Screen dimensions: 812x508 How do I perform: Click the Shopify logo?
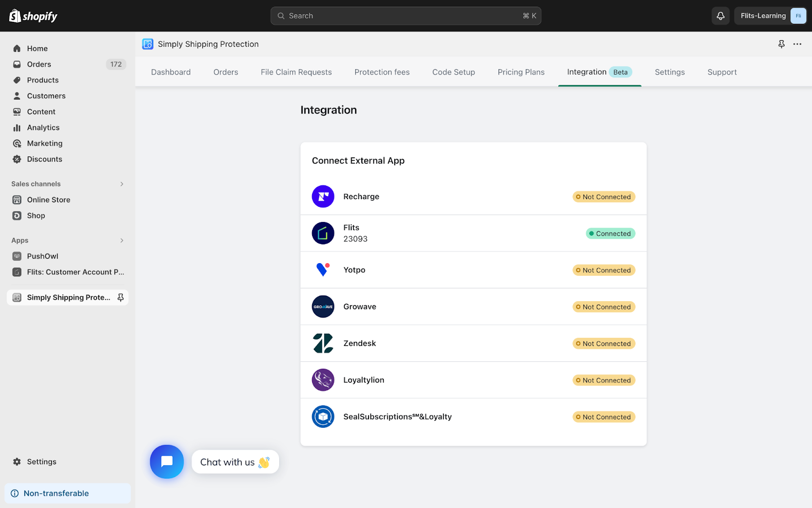pos(33,16)
